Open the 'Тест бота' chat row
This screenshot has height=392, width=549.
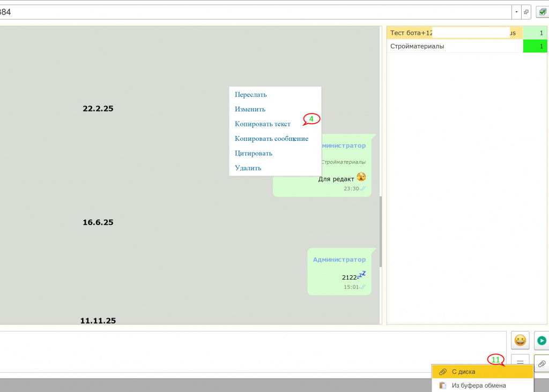455,33
